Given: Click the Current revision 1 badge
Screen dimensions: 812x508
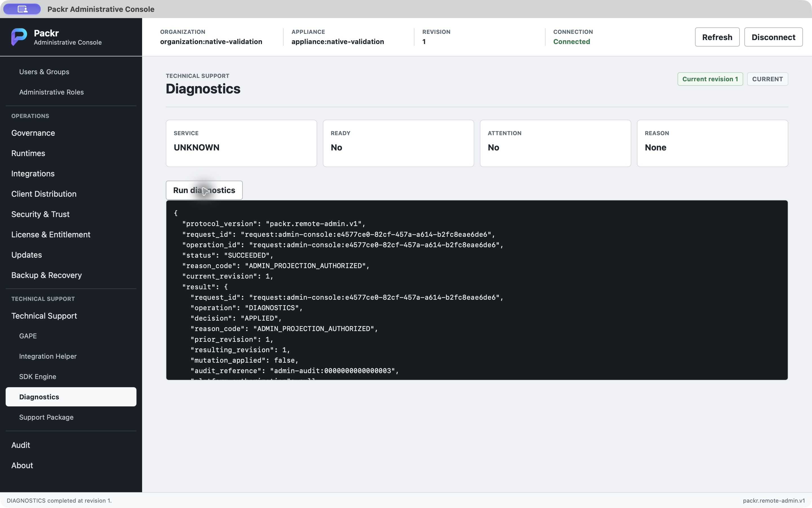Looking at the screenshot, I should coord(710,79).
